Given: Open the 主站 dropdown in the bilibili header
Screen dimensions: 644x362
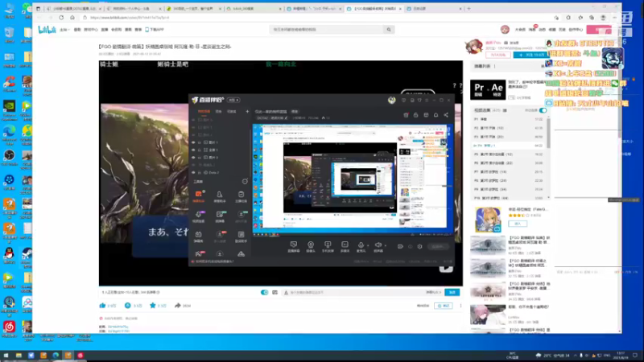Looking at the screenshot, I should (64, 30).
